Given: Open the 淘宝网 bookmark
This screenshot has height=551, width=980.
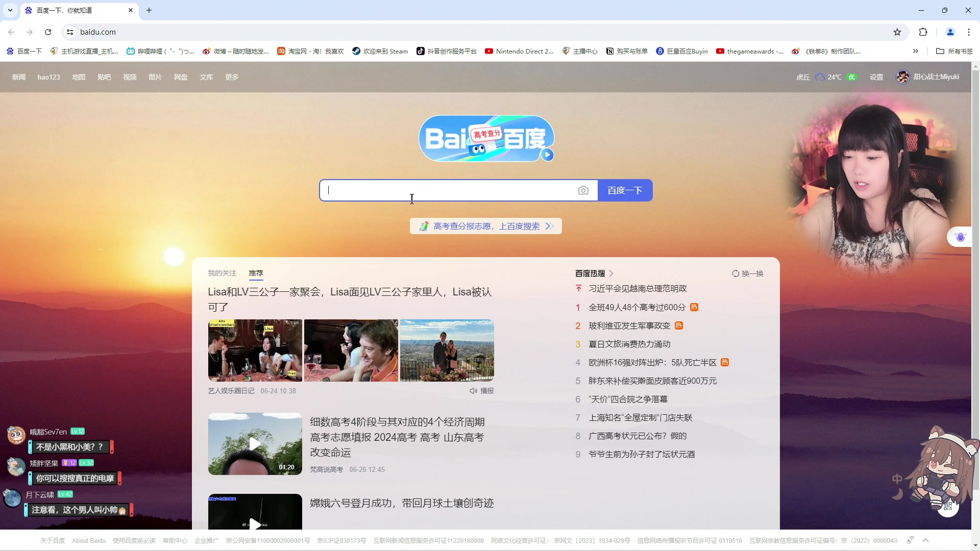Looking at the screenshot, I should (310, 51).
